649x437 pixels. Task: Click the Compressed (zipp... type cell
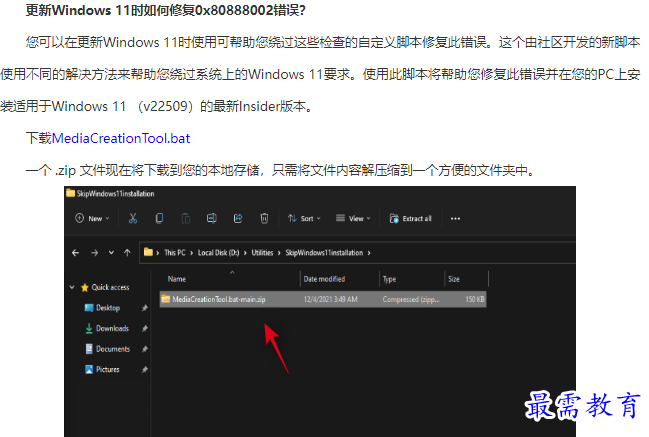point(411,299)
